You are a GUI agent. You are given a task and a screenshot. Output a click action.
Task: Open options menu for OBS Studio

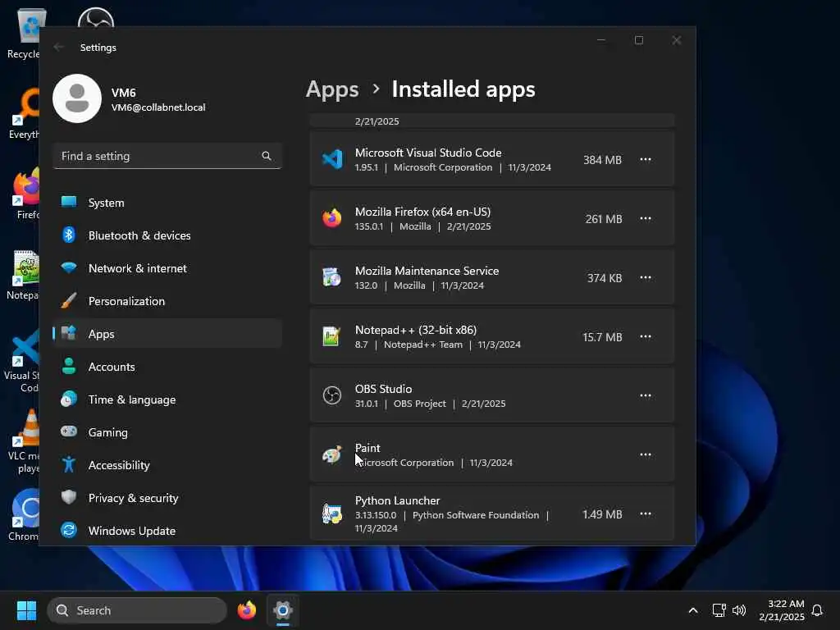(x=645, y=395)
